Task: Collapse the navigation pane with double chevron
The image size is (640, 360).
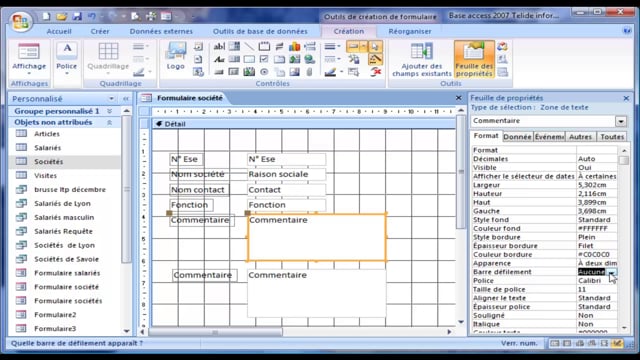Action: 126,99
